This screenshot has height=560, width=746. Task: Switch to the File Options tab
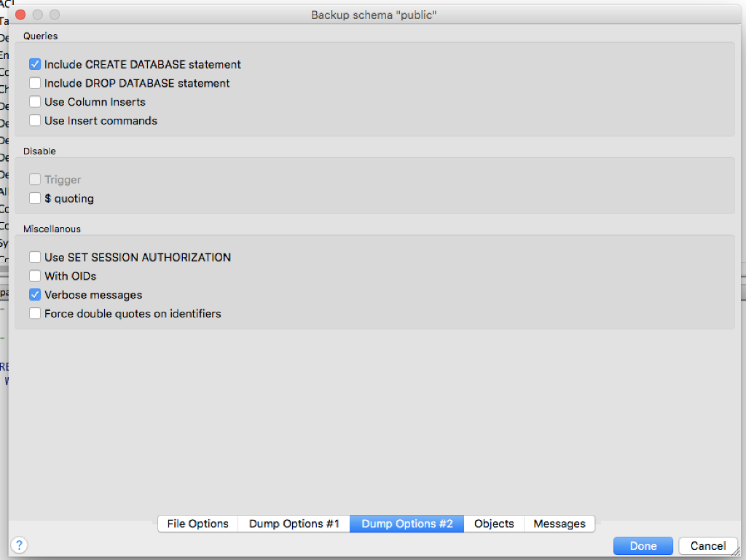[198, 524]
